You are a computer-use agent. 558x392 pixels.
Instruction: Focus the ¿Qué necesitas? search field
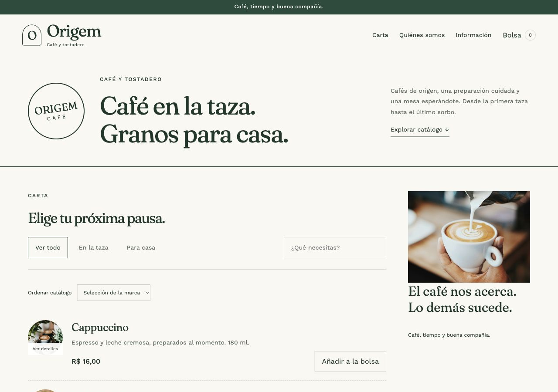coord(335,247)
